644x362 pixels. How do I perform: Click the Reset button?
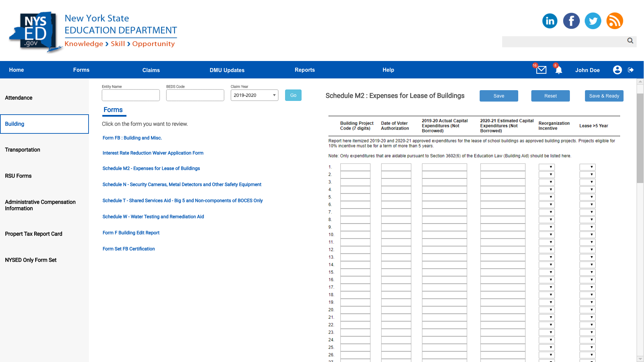[x=550, y=96]
